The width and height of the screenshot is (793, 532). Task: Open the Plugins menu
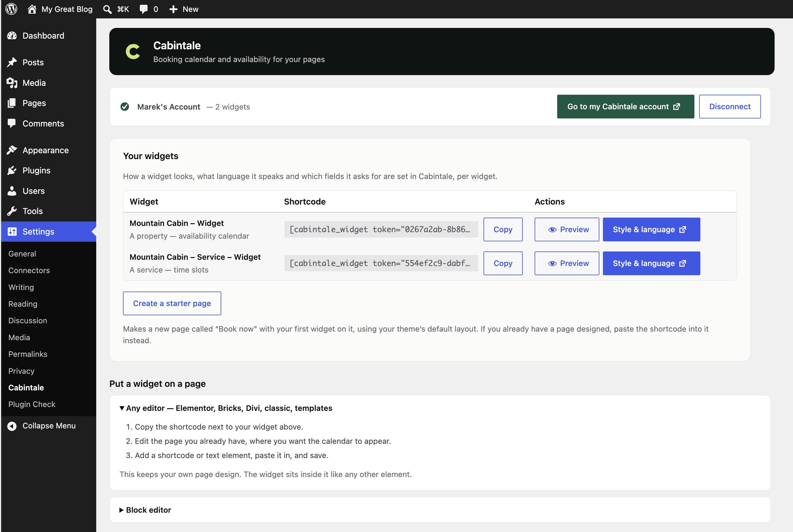tap(48, 170)
